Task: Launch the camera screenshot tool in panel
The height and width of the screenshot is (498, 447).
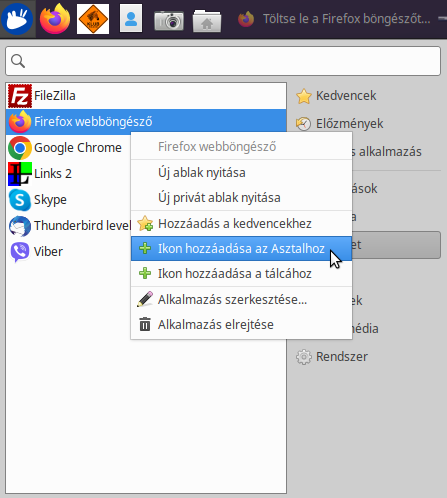Action: pyautogui.click(x=169, y=21)
